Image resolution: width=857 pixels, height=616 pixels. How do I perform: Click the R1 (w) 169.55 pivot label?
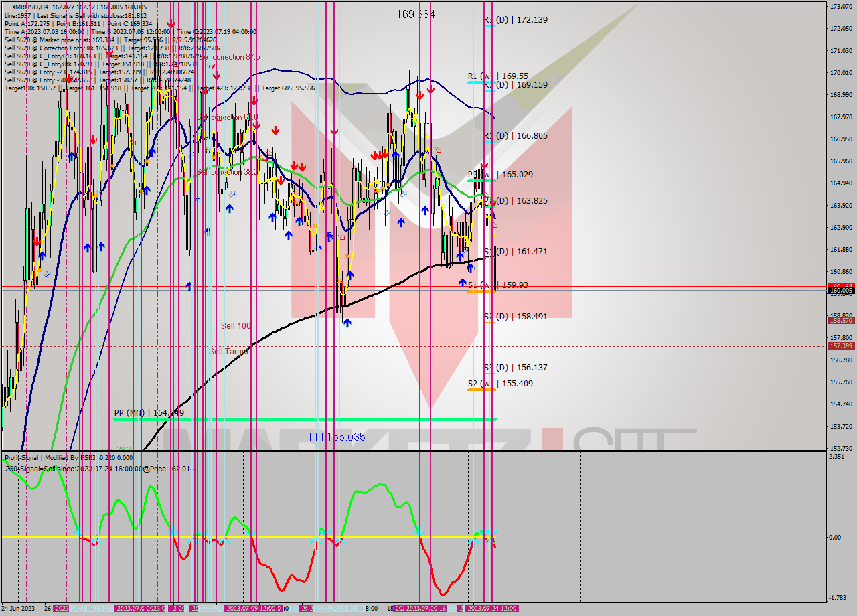pyautogui.click(x=498, y=76)
